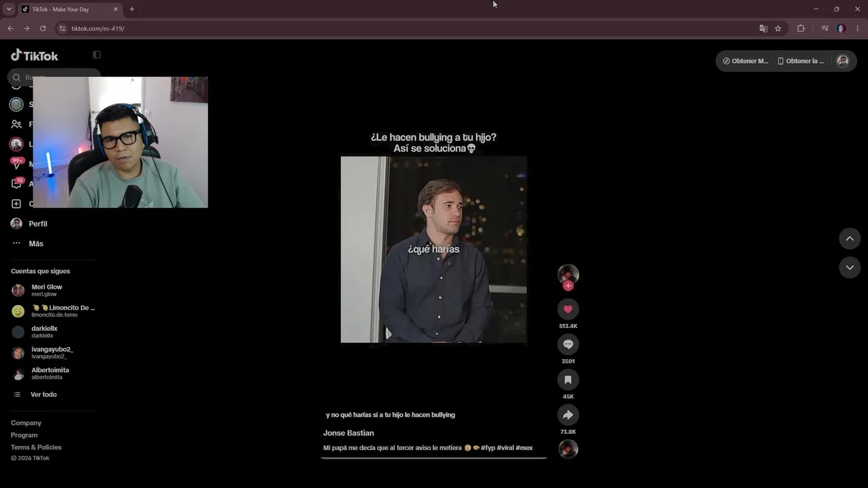Seek using the video progress bar

point(434,458)
